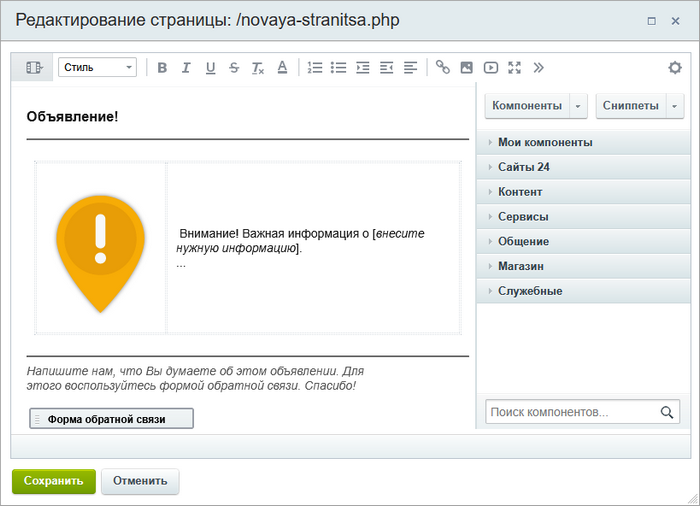Expand the Мои компоненты section
700x506 pixels.
pyautogui.click(x=545, y=142)
